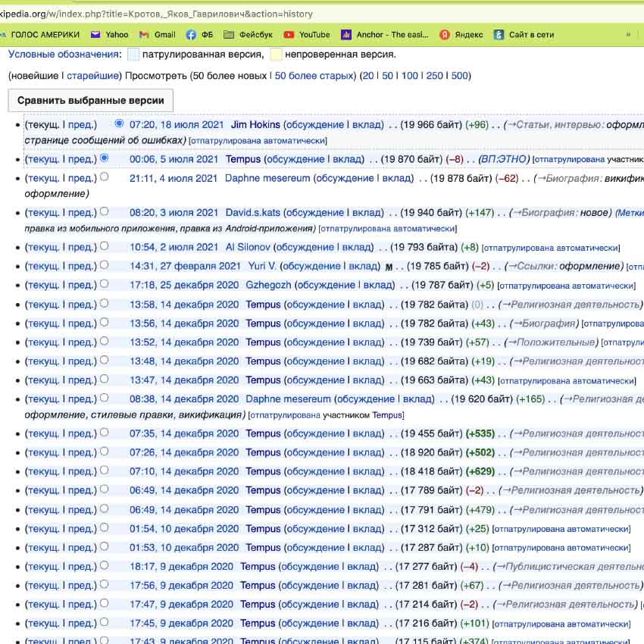644x644 pixels.
Task: Open revision 07:20, 18 июля 2021
Action: click(x=177, y=124)
